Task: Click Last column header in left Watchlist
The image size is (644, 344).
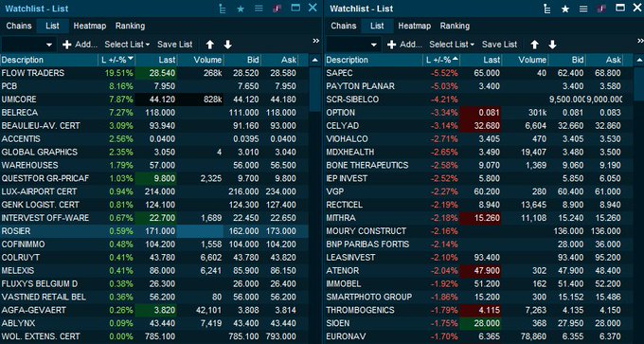Action: [156, 60]
